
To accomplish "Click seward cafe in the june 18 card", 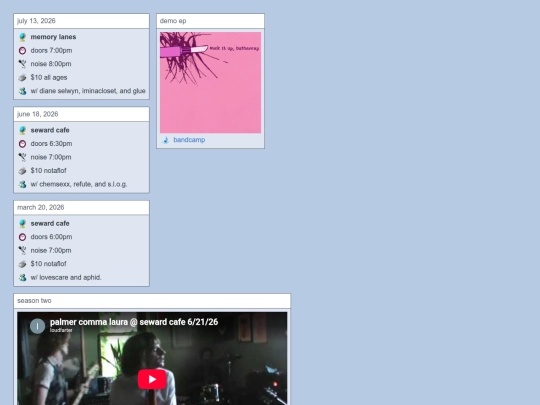I will 50,130.
